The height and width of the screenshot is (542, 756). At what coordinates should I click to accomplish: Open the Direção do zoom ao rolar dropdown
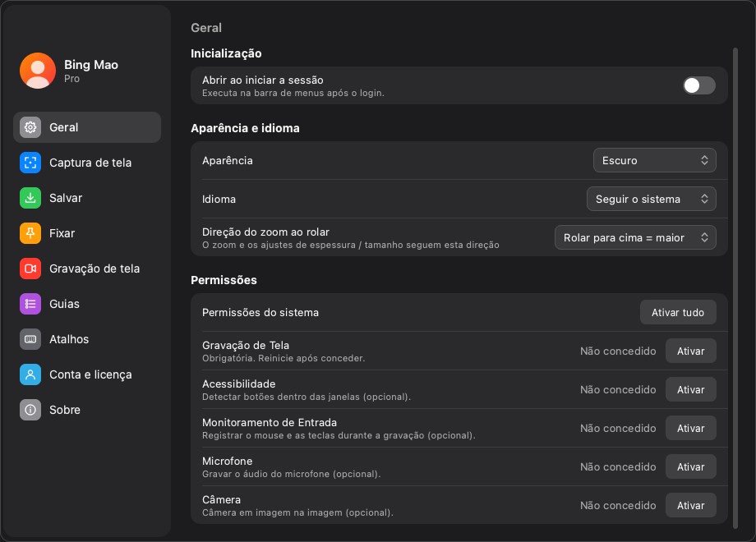point(635,237)
